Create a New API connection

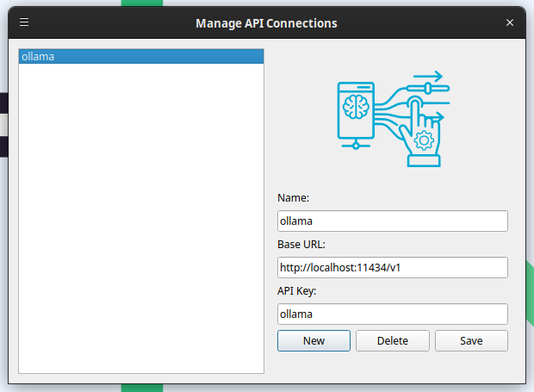[x=314, y=340]
